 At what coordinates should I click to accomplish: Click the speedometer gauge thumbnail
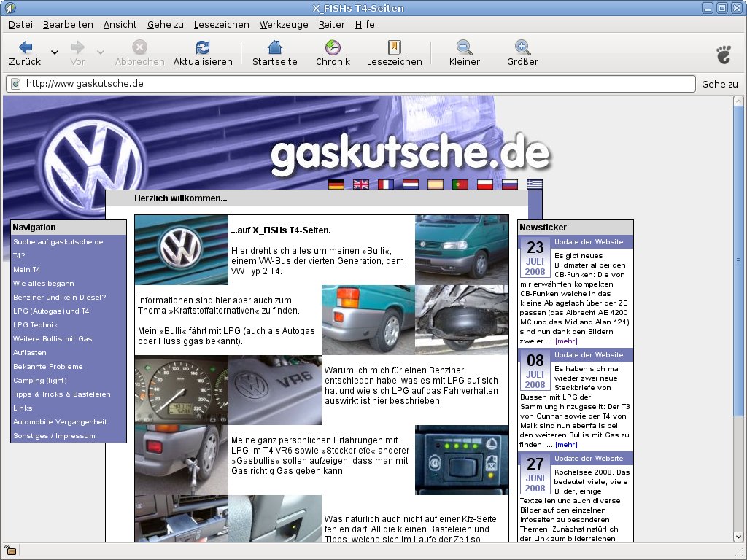181,390
